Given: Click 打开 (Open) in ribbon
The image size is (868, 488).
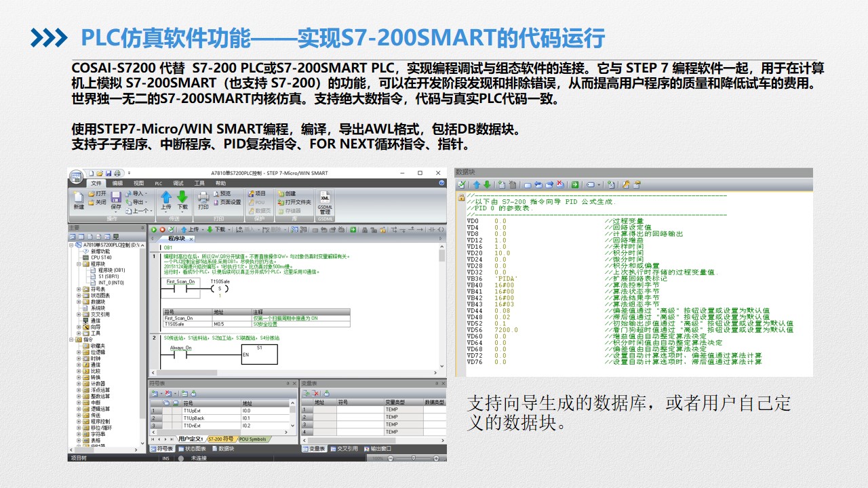Looking at the screenshot, I should click(97, 194).
